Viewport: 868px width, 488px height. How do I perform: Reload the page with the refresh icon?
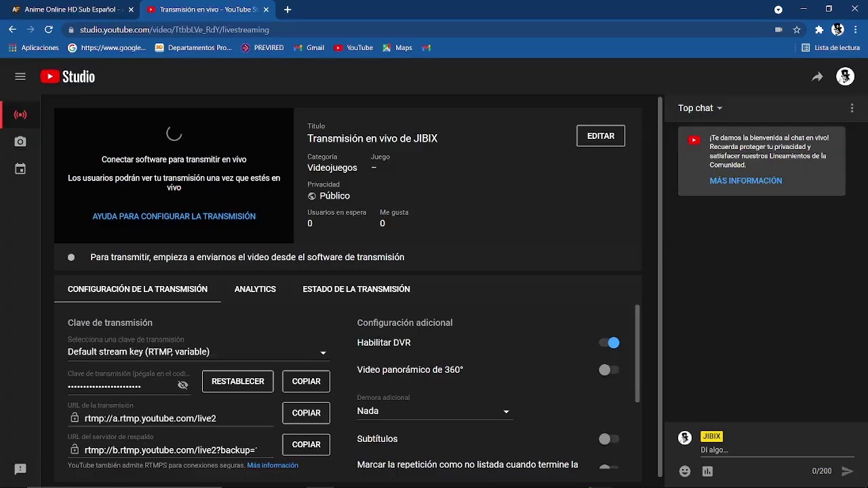point(48,30)
